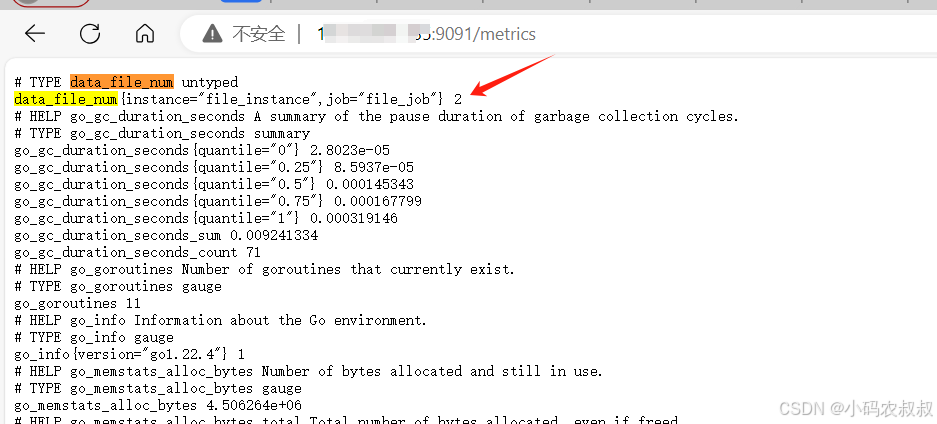Click the HELP go_info description line

[221, 320]
